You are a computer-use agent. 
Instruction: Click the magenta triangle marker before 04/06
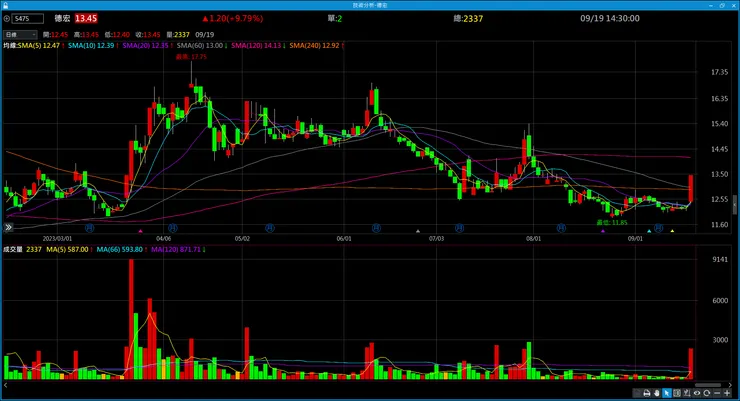coord(140,231)
